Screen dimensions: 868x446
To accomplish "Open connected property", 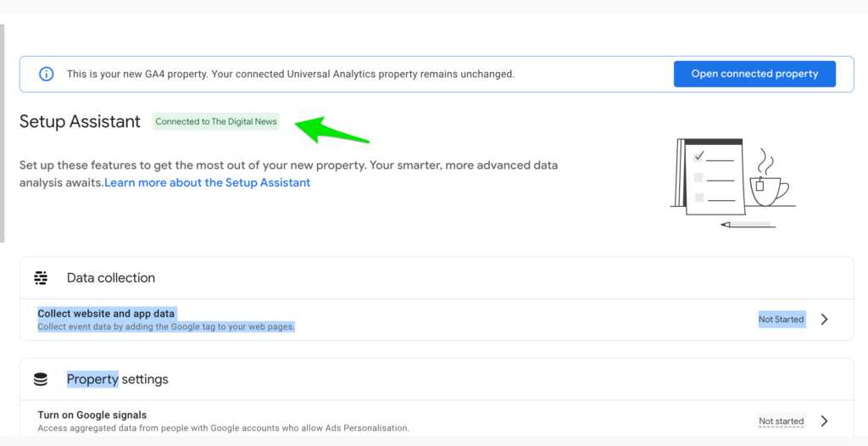I will (754, 74).
